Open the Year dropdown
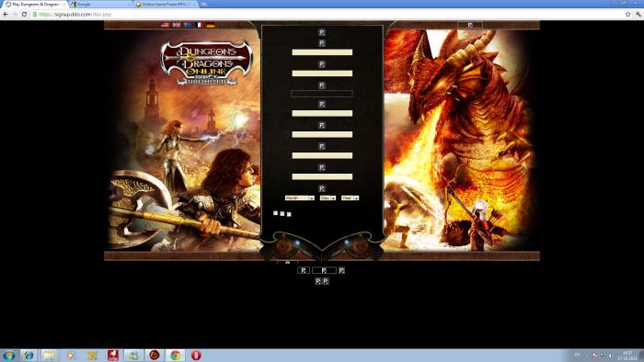The image size is (644, 362). coord(350,198)
